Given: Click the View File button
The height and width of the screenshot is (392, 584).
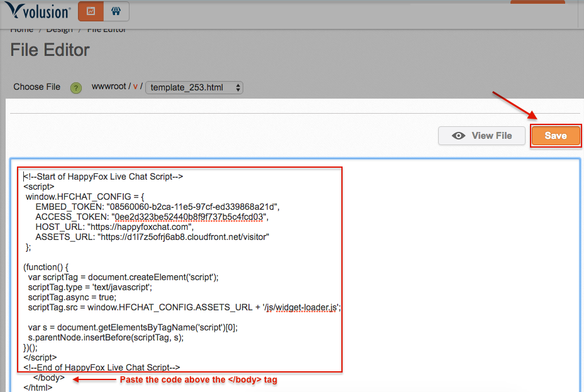Looking at the screenshot, I should (482, 136).
